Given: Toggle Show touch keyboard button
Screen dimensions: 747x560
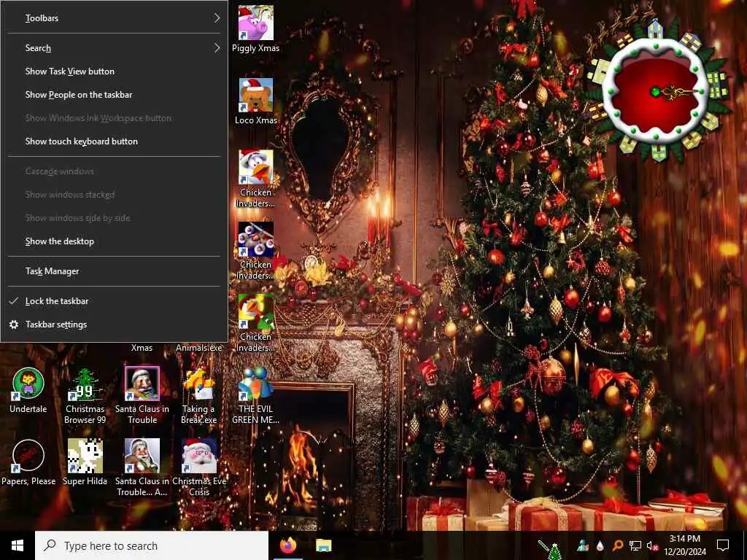Looking at the screenshot, I should [115, 141].
